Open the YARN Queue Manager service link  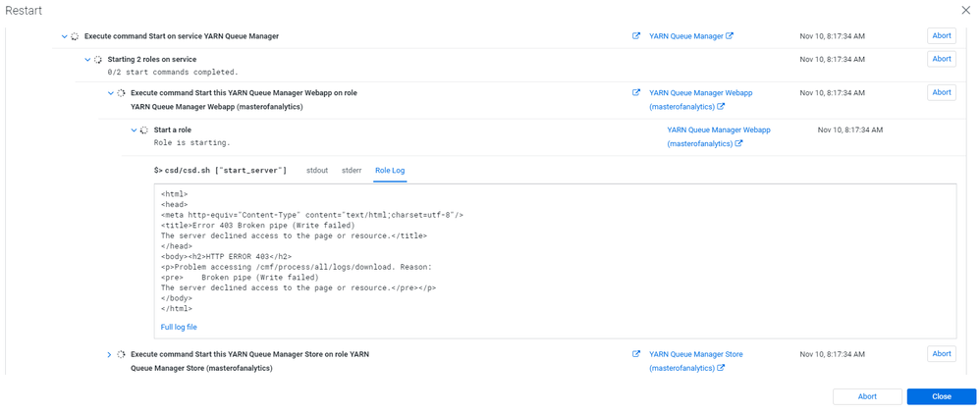(691, 36)
